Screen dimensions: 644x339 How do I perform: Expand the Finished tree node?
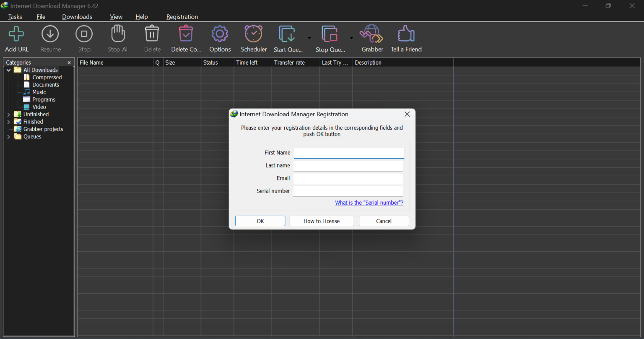[9, 122]
